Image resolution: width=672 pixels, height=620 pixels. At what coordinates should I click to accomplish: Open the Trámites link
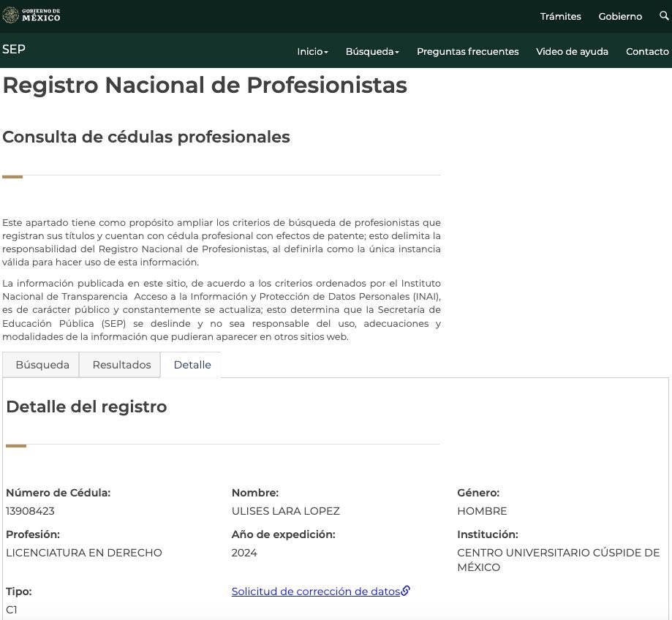point(561,16)
